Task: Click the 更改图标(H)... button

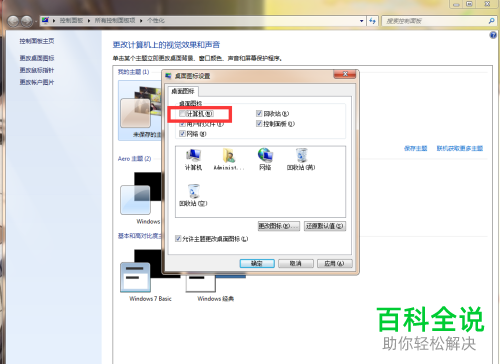Action: tap(279, 226)
